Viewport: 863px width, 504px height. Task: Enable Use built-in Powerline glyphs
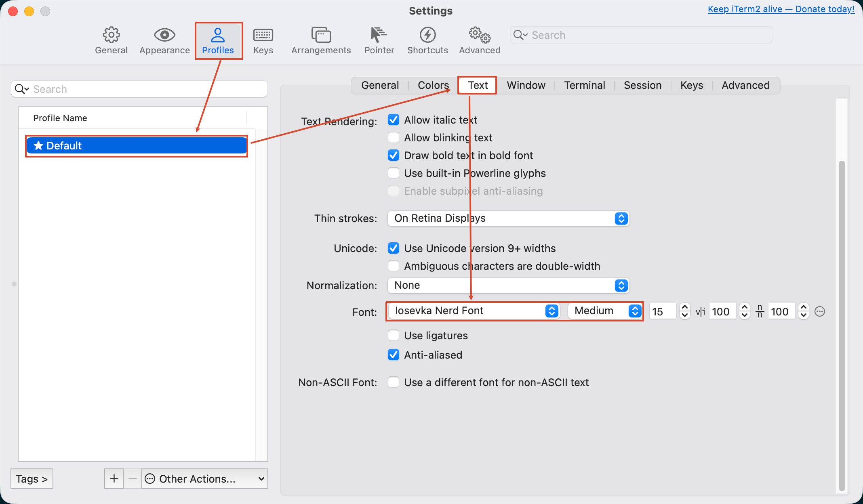pos(394,173)
